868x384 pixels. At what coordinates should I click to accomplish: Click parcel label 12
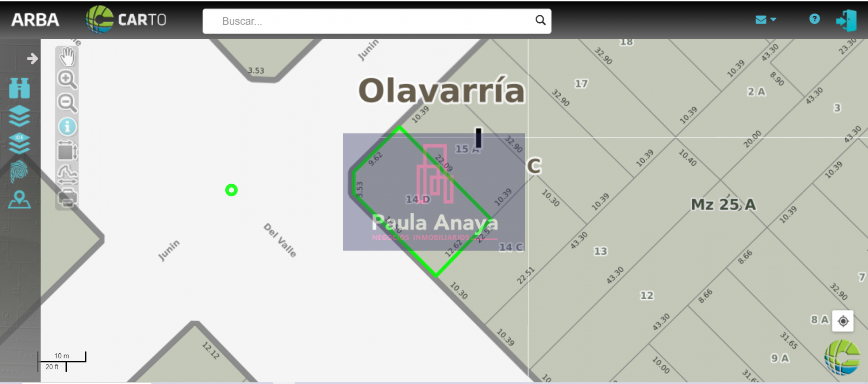[x=646, y=295]
